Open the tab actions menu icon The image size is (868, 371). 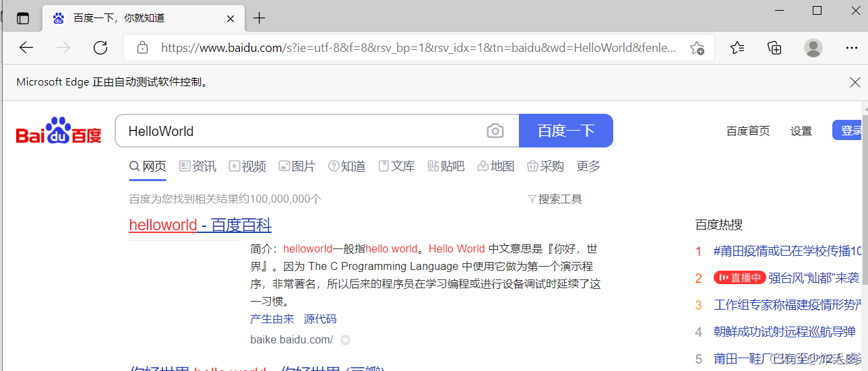tap(23, 18)
